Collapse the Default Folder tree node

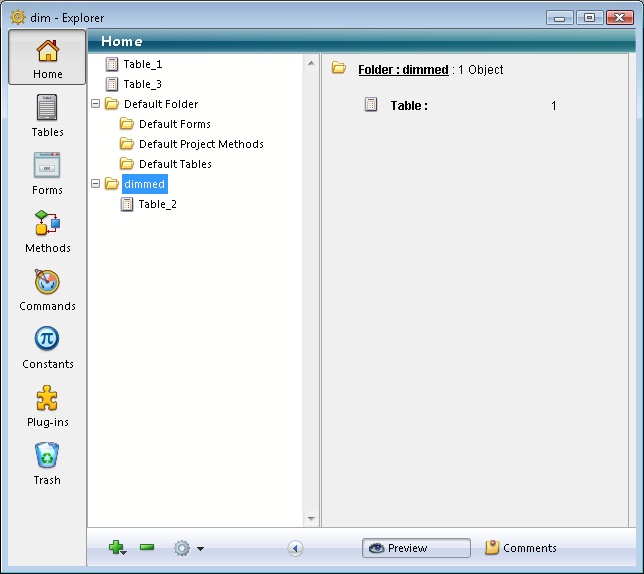pos(96,104)
